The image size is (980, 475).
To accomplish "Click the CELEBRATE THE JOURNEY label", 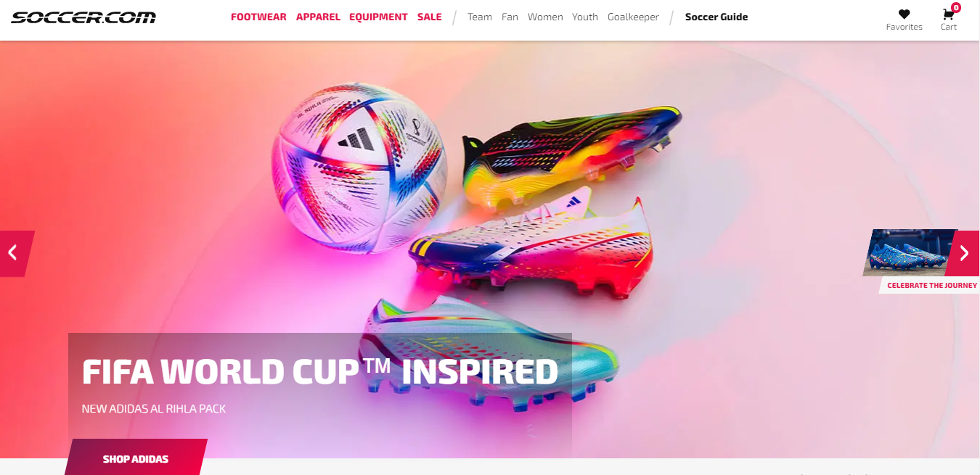I will (932, 286).
